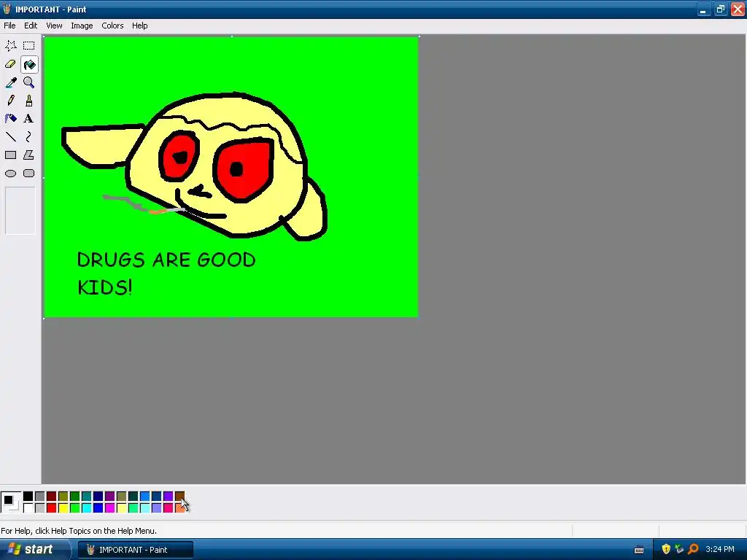The image size is (747, 560).
Task: Pick the teal swatch in top row
Action: (x=87, y=497)
